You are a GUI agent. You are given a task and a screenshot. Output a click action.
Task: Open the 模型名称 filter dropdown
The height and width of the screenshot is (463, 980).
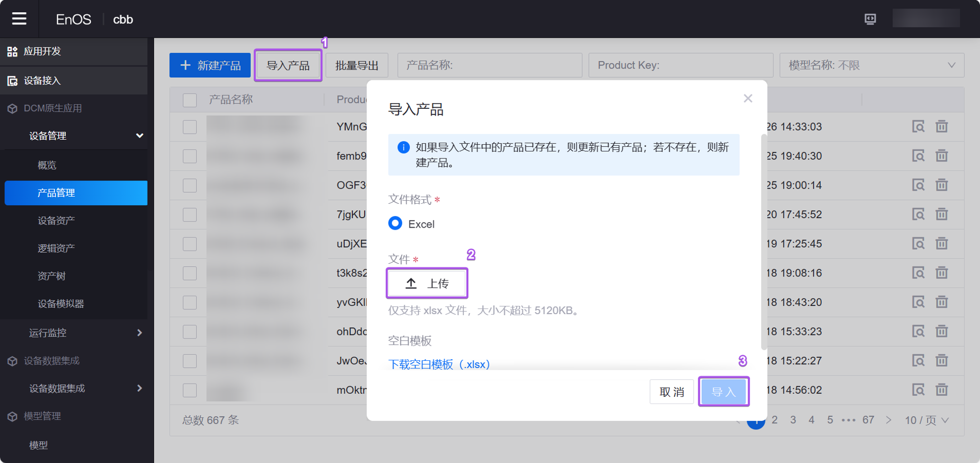point(872,66)
